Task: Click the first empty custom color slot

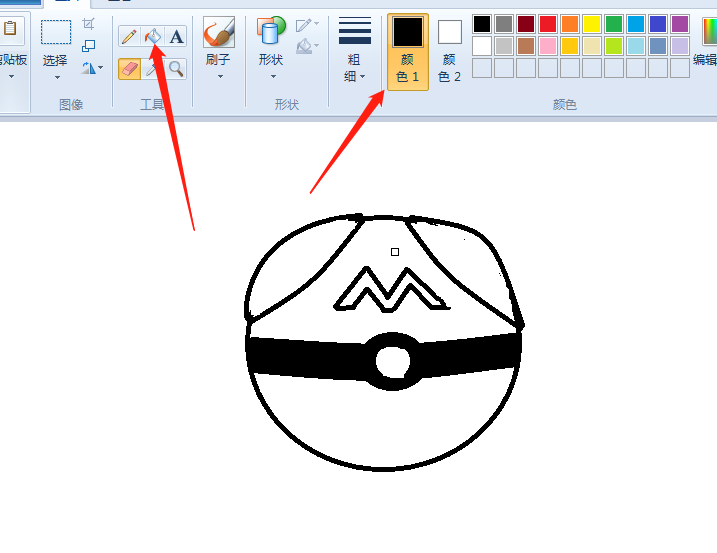Action: pyautogui.click(x=482, y=68)
